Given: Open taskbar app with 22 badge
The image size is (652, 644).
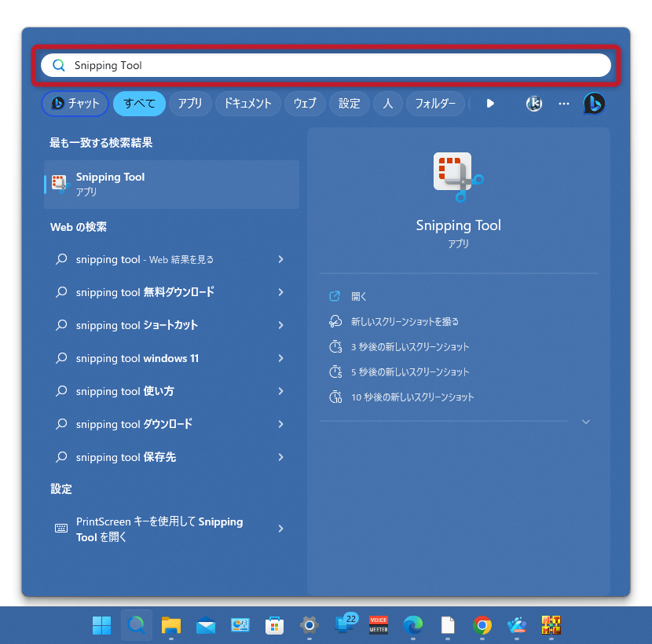Looking at the screenshot, I should (346, 624).
